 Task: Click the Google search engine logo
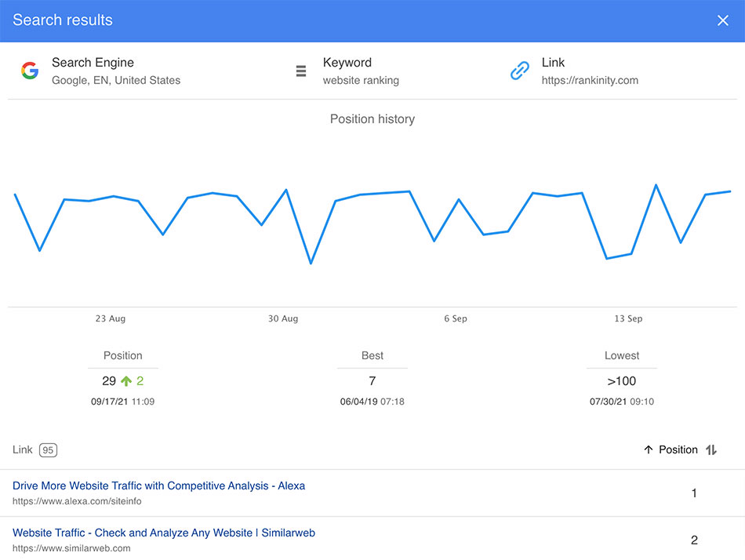(30, 71)
